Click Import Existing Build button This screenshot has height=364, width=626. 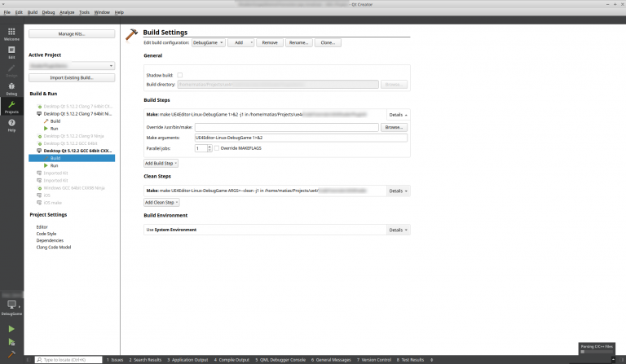point(72,77)
